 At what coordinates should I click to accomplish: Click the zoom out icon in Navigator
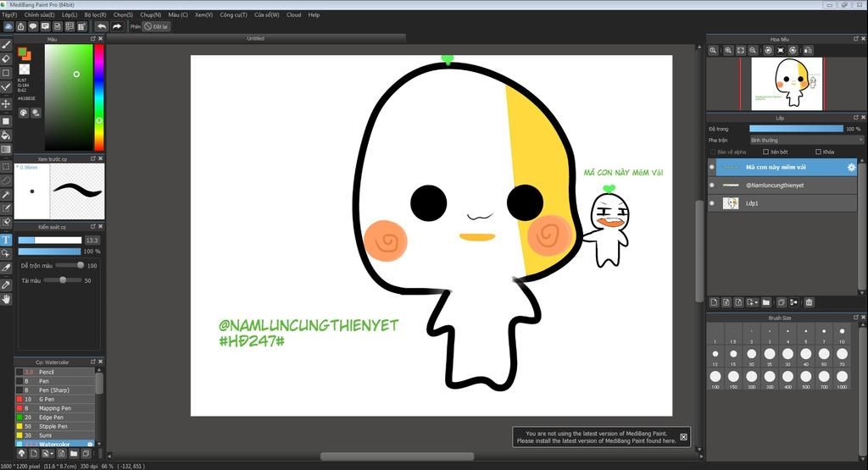click(753, 50)
